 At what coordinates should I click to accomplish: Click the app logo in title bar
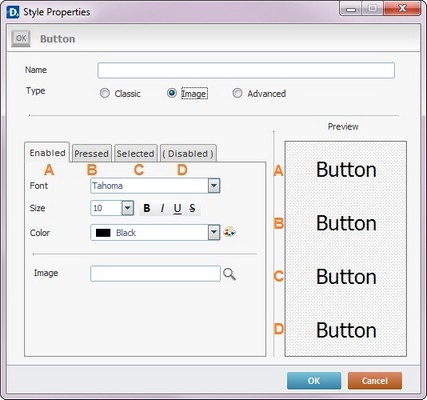[13, 12]
